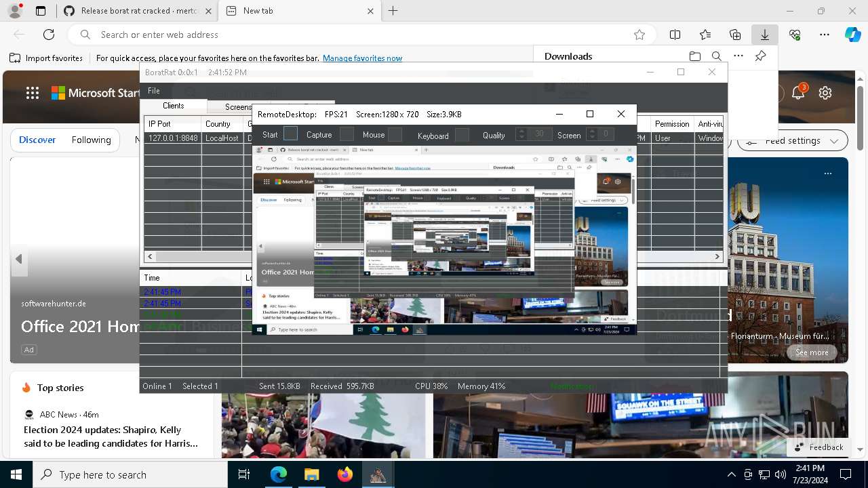Image resolution: width=868 pixels, height=488 pixels.
Task: Open the tab actions menu icon
Action: click(41, 11)
